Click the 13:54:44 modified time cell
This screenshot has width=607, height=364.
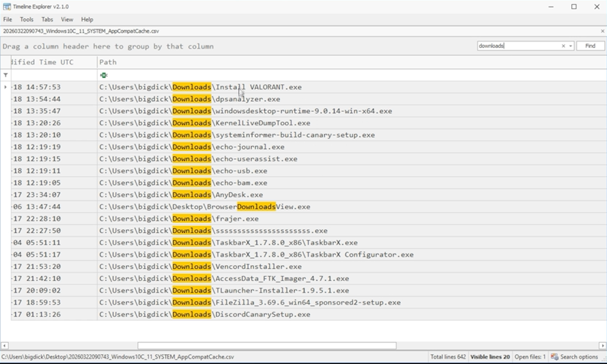click(54, 99)
